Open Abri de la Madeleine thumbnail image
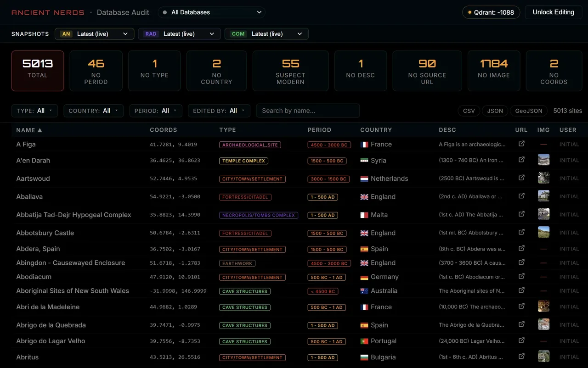The height and width of the screenshot is (368, 588). (543, 307)
